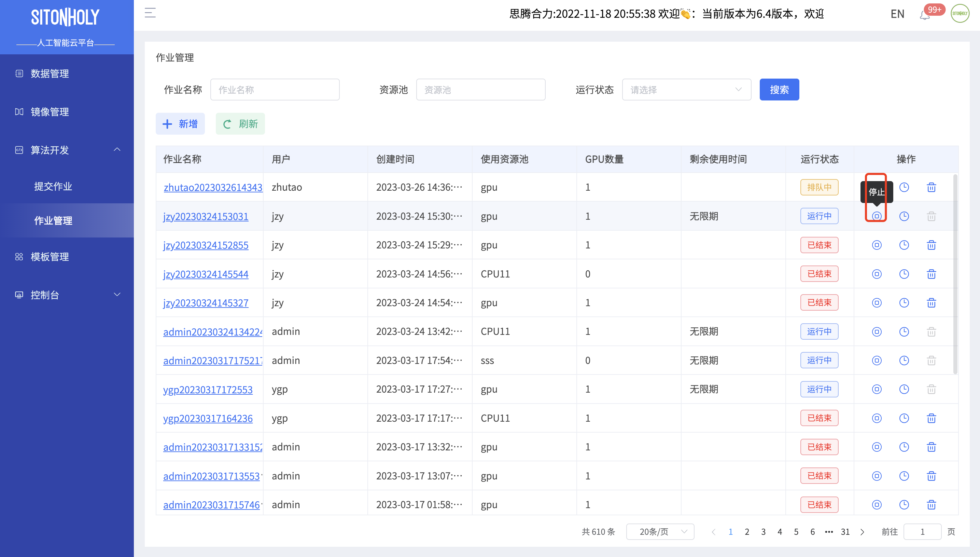
Task: Click the 刷新 button
Action: [240, 124]
